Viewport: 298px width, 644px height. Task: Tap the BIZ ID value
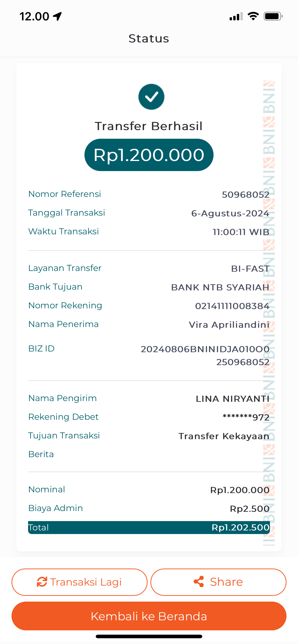[x=205, y=355]
